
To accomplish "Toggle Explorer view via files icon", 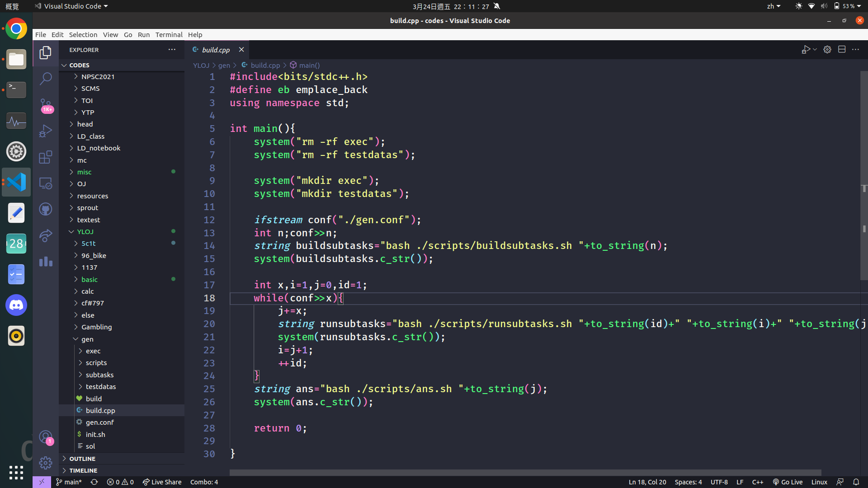I will point(46,53).
